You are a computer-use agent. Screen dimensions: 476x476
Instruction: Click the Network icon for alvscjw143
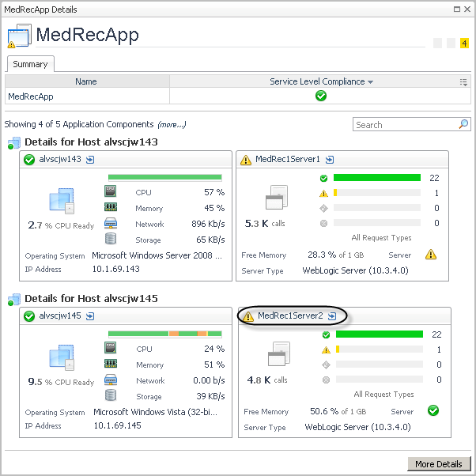click(x=111, y=223)
